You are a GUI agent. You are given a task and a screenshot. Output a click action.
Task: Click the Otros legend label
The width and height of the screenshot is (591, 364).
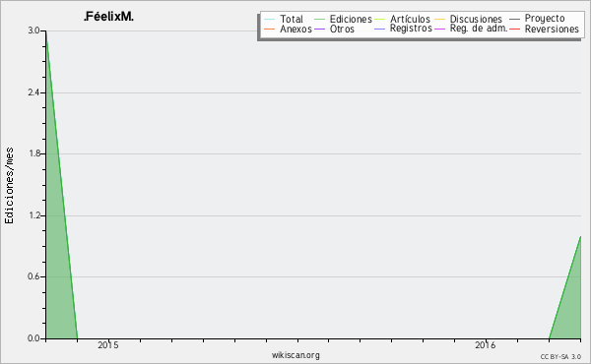(x=342, y=29)
